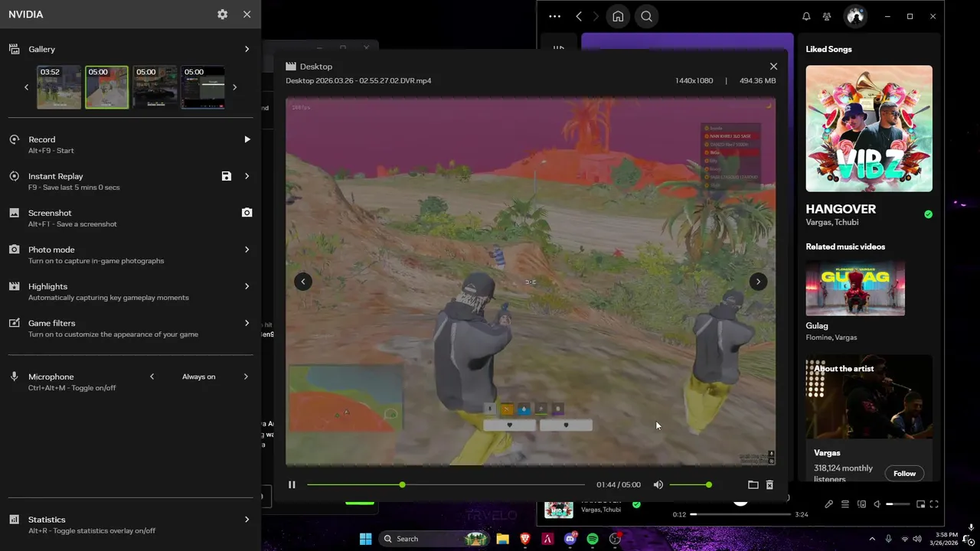The width and height of the screenshot is (980, 551).
Task: Go to previous video in viewer
Action: pos(303,282)
